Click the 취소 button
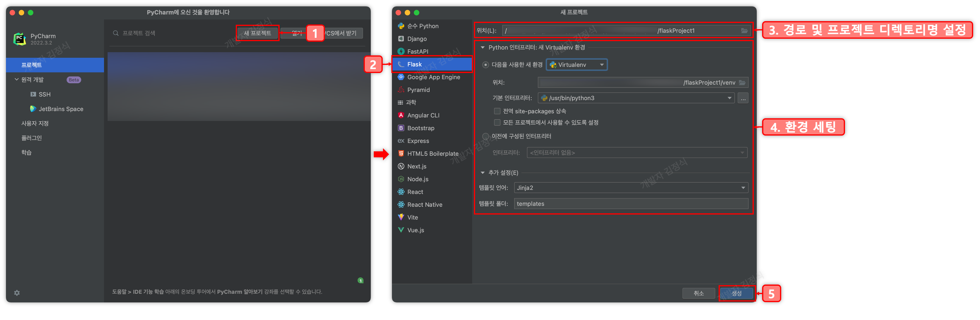 click(698, 293)
